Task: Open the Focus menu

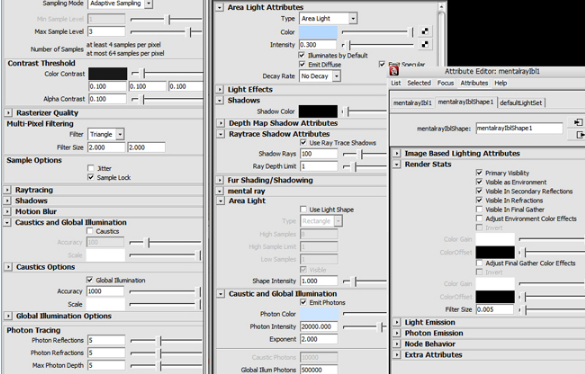Action: coord(445,83)
